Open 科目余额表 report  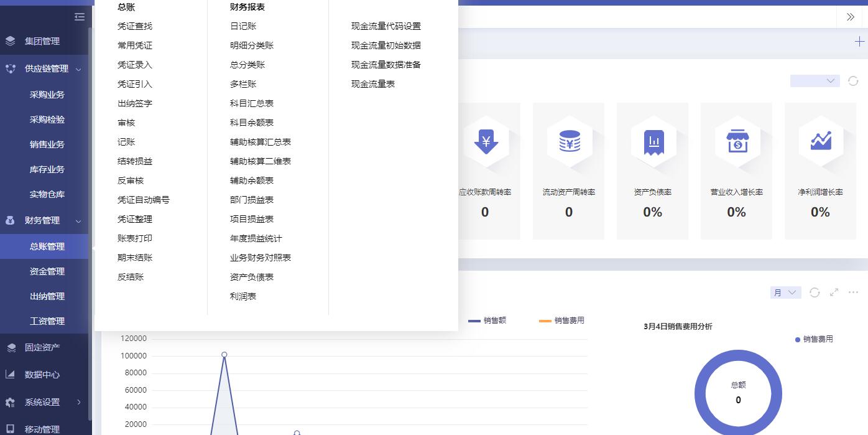(252, 123)
